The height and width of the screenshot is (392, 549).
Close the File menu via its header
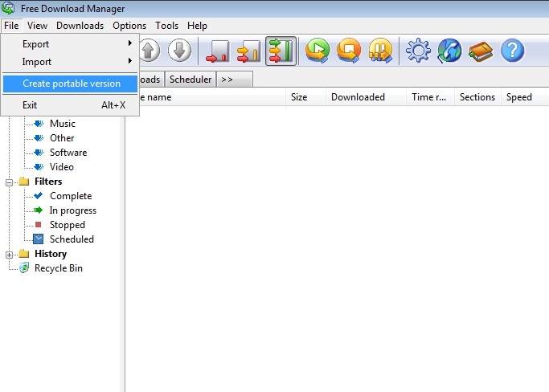(x=11, y=26)
